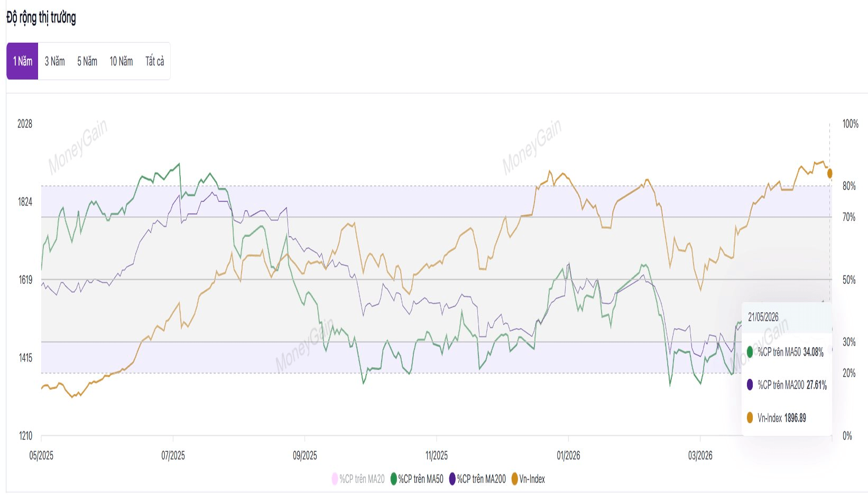Click the %CP trên MA20 legend label
This screenshot has width=868, height=502.
click(362, 479)
